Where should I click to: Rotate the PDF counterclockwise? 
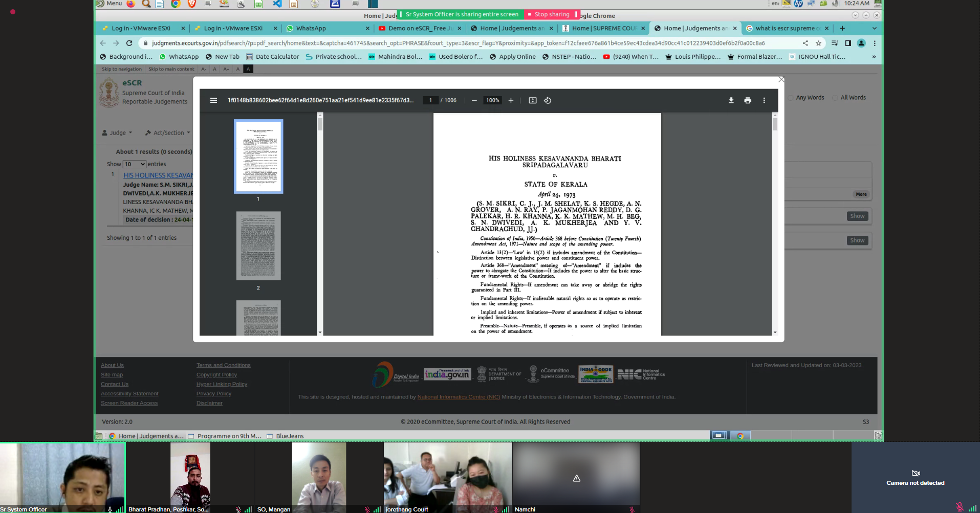pos(548,100)
